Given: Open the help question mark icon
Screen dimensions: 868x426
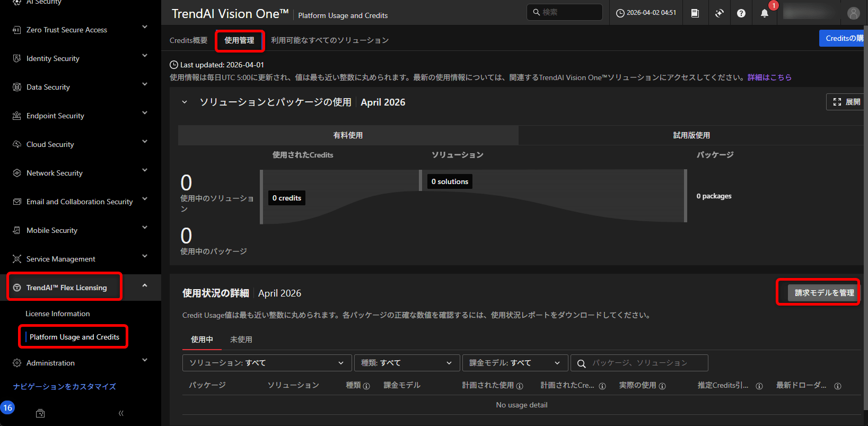Looking at the screenshot, I should pos(741,13).
